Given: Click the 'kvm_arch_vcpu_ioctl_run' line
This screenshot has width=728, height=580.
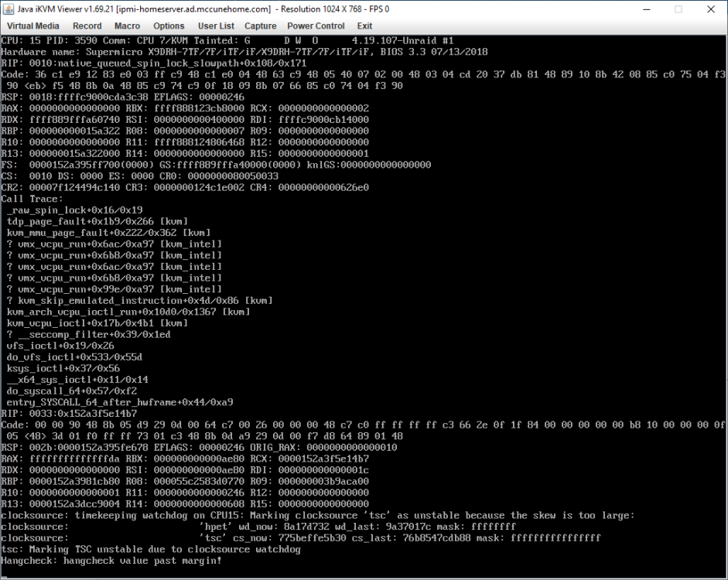Looking at the screenshot, I should (x=128, y=312).
